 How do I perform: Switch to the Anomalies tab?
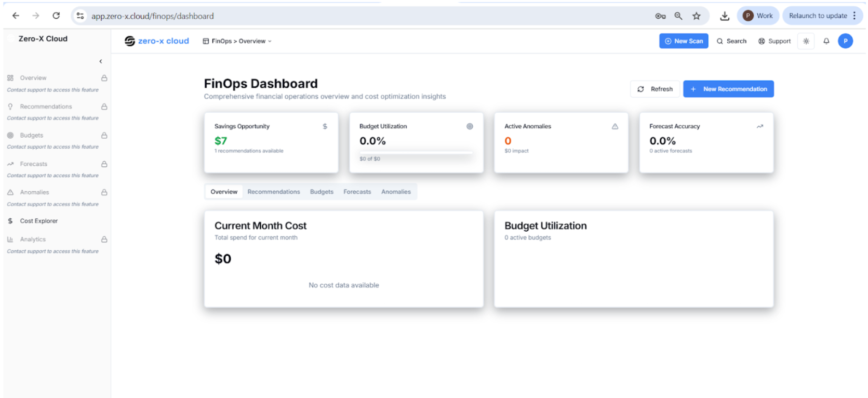(396, 192)
